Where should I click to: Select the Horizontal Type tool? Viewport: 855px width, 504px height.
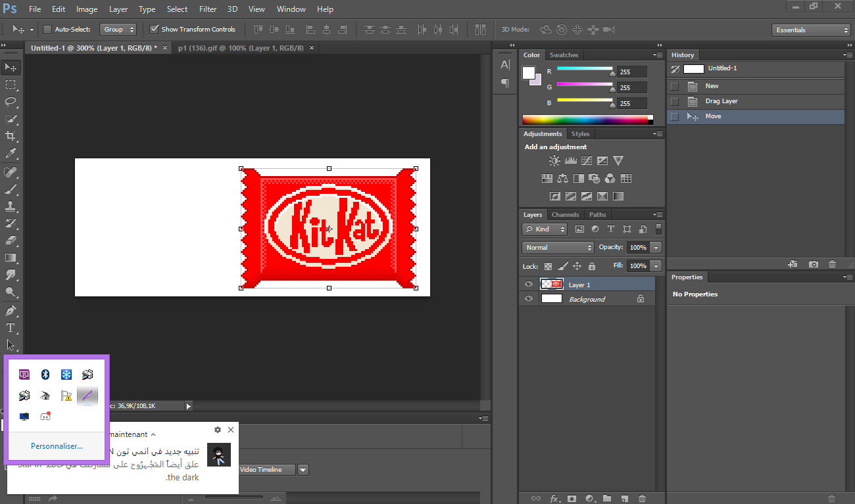coord(11,328)
